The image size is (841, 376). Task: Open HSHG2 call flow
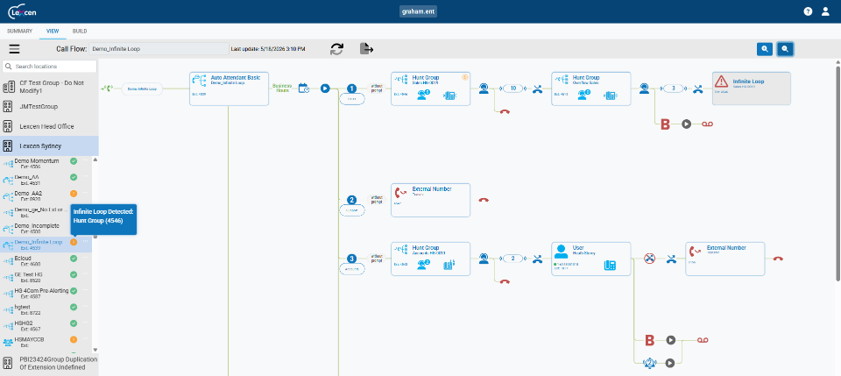[x=25, y=326]
